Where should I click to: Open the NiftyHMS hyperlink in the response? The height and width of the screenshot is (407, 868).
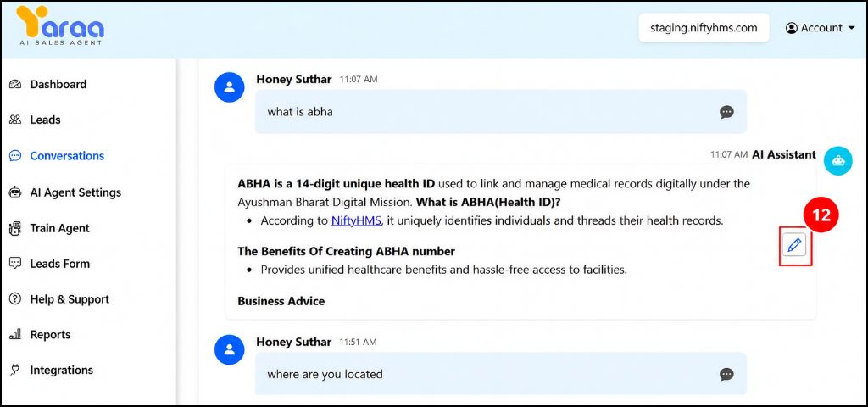[357, 221]
